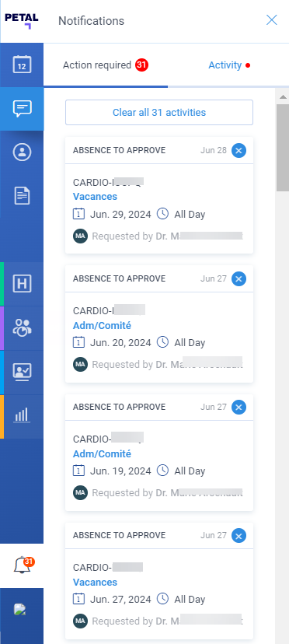Image resolution: width=289 pixels, height=644 pixels.
Task: Open the Adm/Comité link for Jun. 20
Action: pos(102,325)
